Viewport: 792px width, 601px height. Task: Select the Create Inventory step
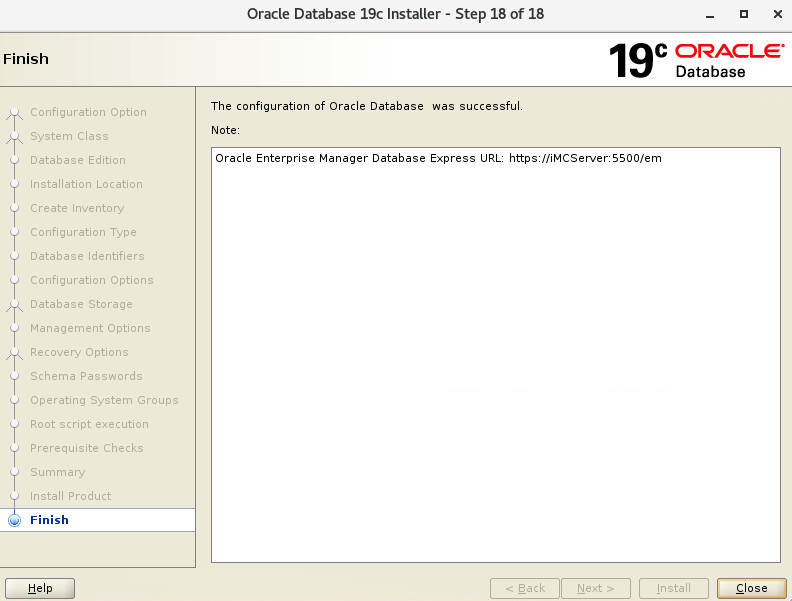coord(77,208)
